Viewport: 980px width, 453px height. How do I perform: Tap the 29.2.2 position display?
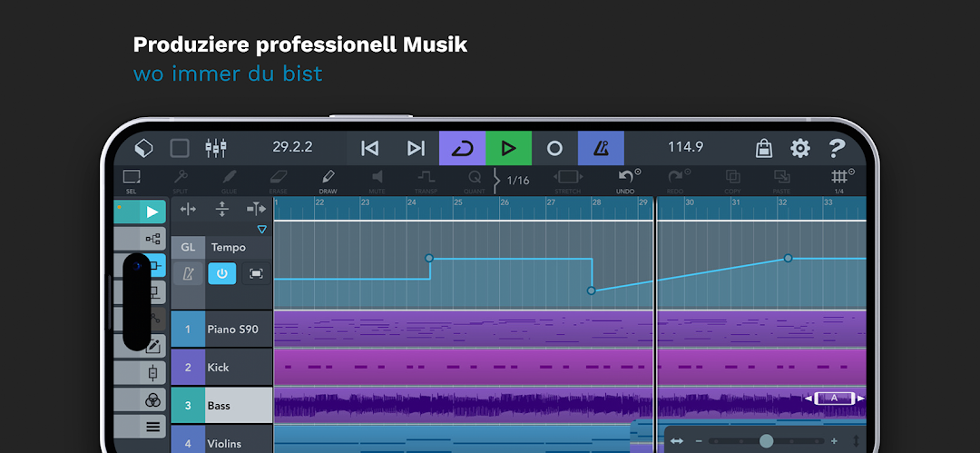292,148
